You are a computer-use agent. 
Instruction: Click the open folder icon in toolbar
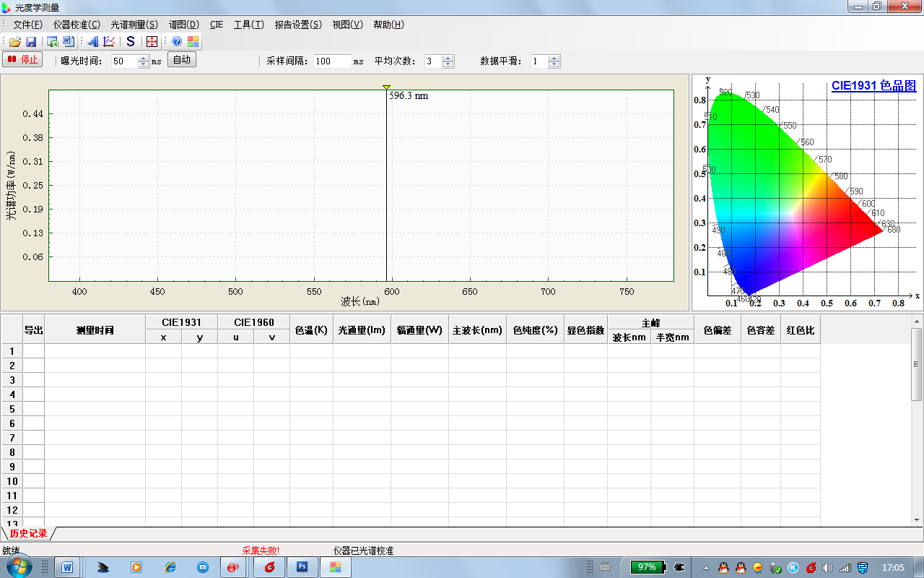pyautogui.click(x=14, y=42)
